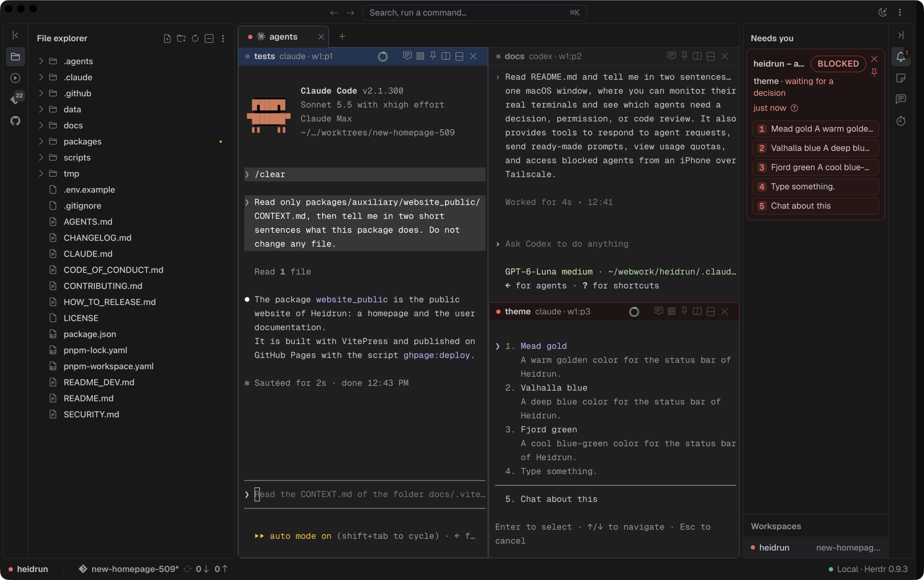Create a new folder in File explorer

[x=181, y=38]
